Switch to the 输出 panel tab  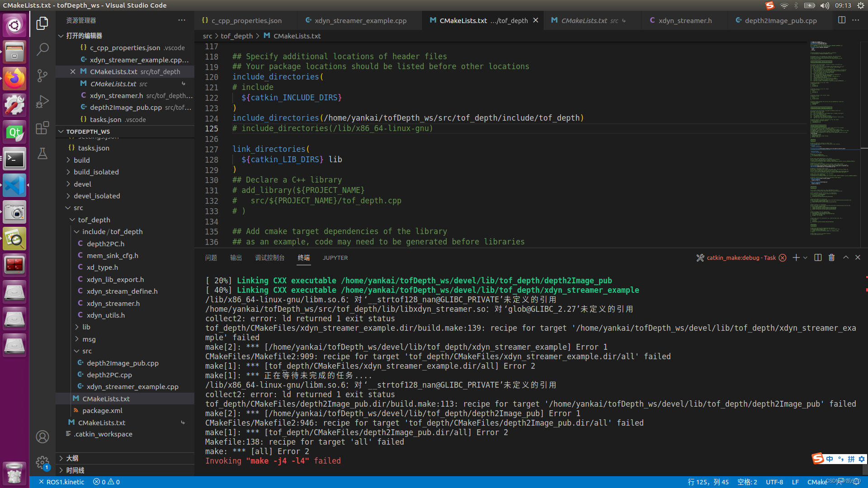(236, 258)
